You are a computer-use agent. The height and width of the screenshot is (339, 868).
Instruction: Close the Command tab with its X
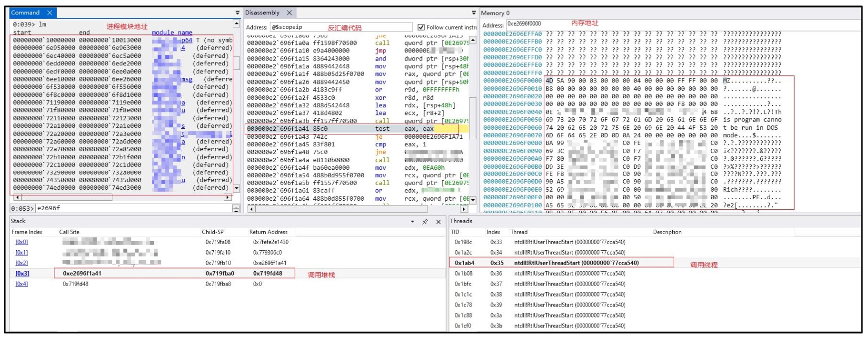pos(49,12)
